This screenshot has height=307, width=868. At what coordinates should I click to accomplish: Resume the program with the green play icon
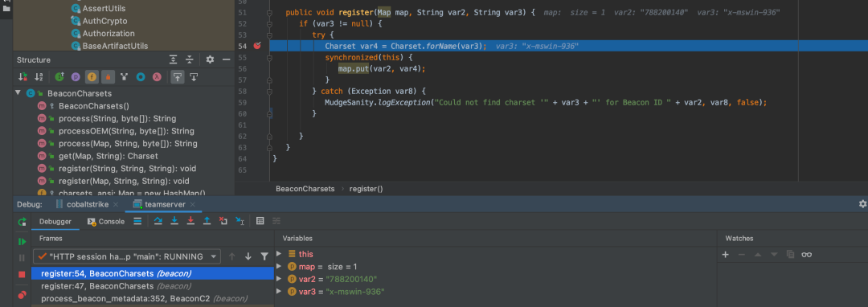coord(23,242)
